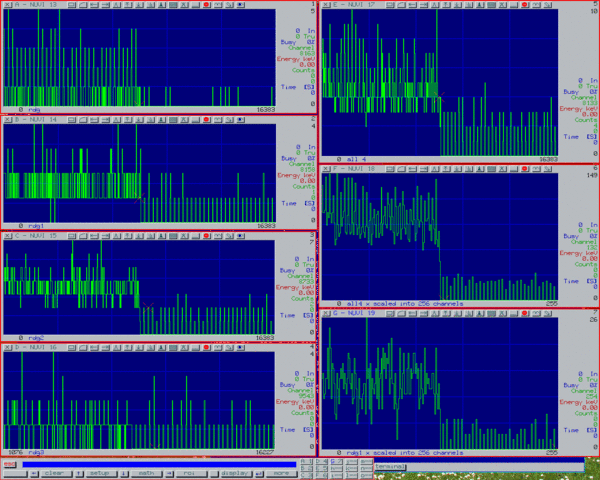Click the blue-dot icon at end of window D toolbar

click(x=240, y=347)
